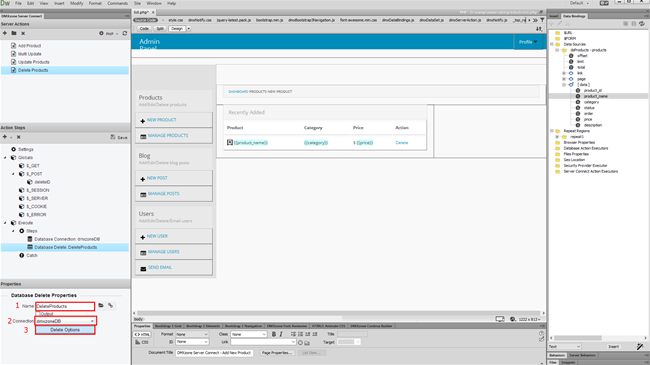
Task: Collapse the Steps node
Action: point(13,231)
